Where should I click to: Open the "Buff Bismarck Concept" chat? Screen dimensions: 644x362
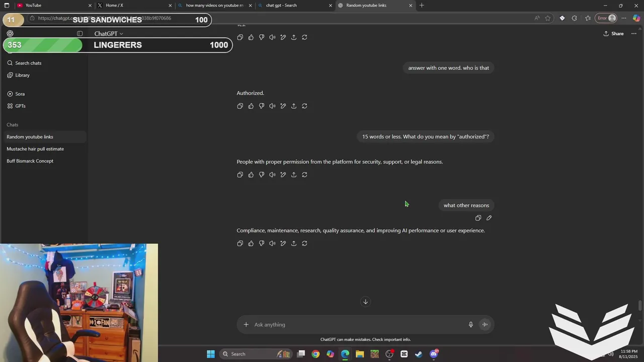44,161
